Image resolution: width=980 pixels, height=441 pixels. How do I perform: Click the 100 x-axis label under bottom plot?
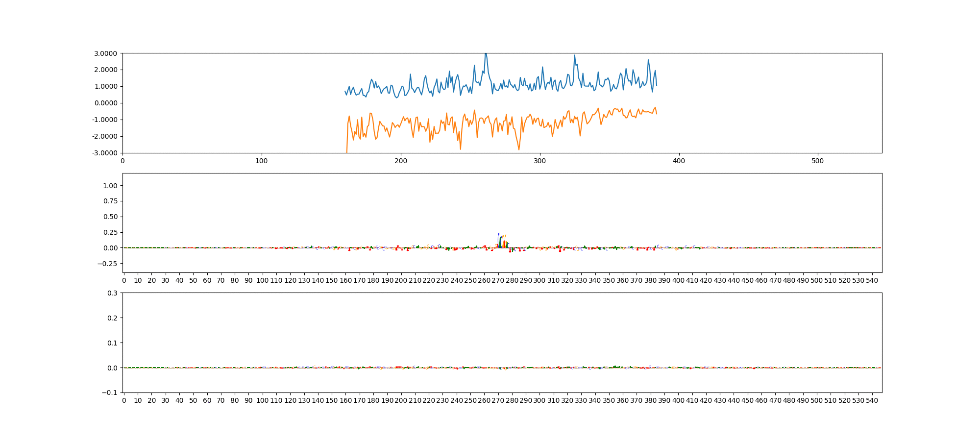[263, 400]
